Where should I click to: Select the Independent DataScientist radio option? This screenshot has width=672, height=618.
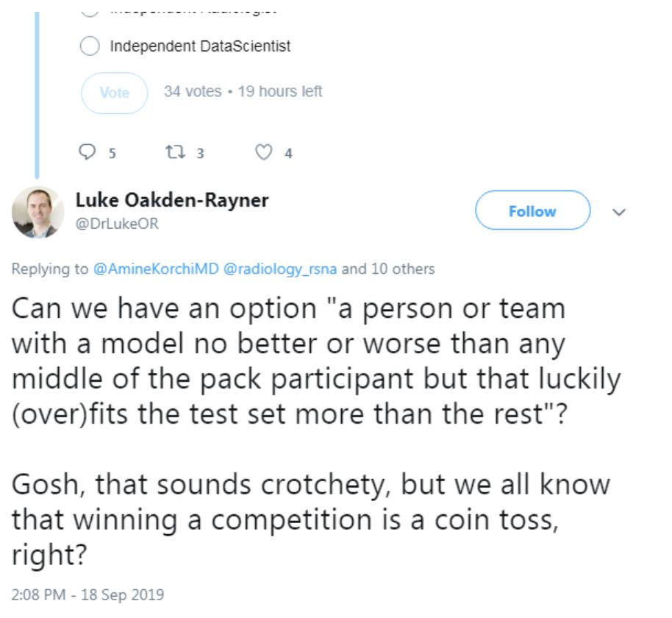(x=90, y=46)
